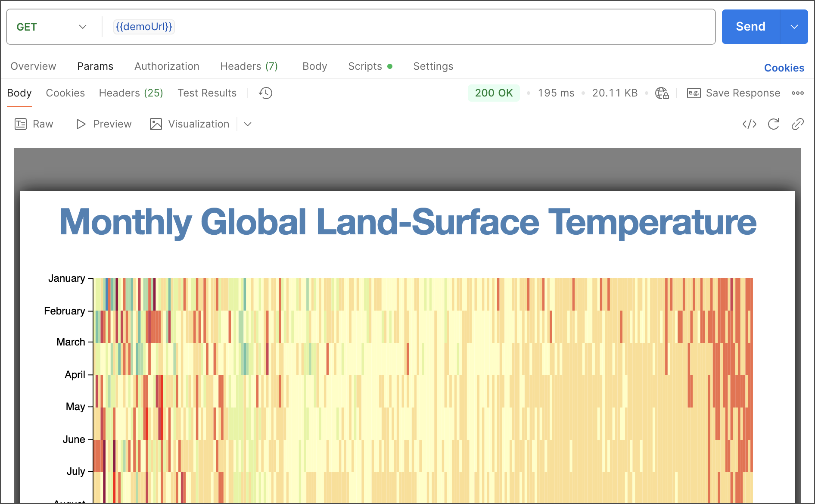Select the Test Results response tab
Screen dimensions: 815x504
(x=207, y=93)
